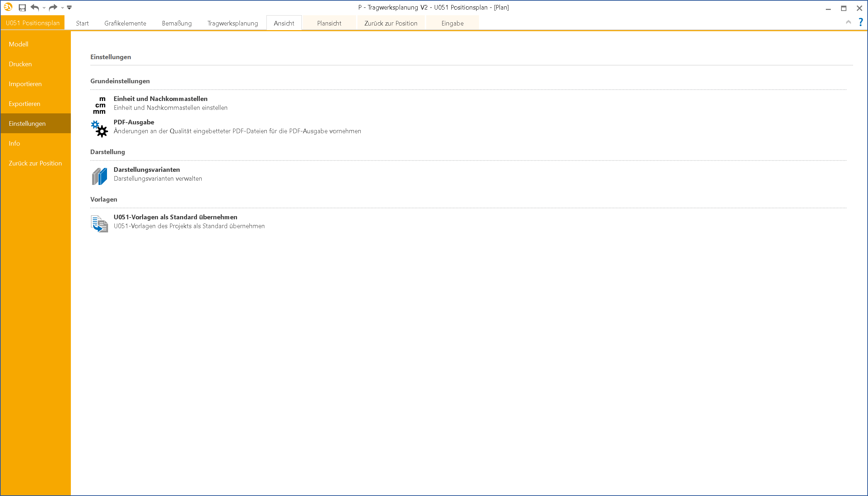Viewport: 868px width, 496px height.
Task: Open the redo history dropdown arrow
Action: click(x=62, y=8)
